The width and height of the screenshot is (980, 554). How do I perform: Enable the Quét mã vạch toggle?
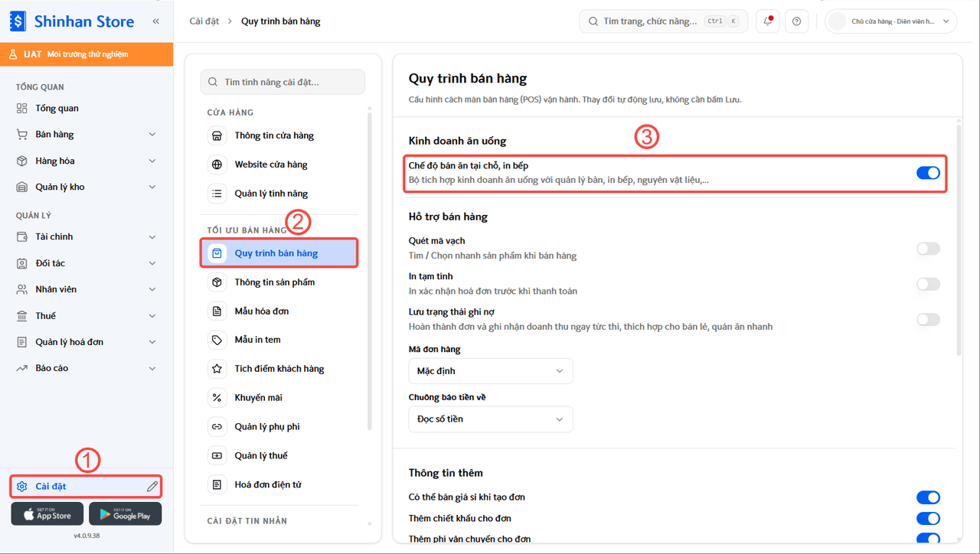928,249
